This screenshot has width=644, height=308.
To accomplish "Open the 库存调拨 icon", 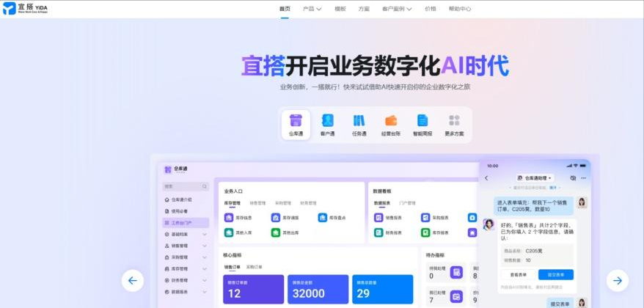I will coord(276,218).
